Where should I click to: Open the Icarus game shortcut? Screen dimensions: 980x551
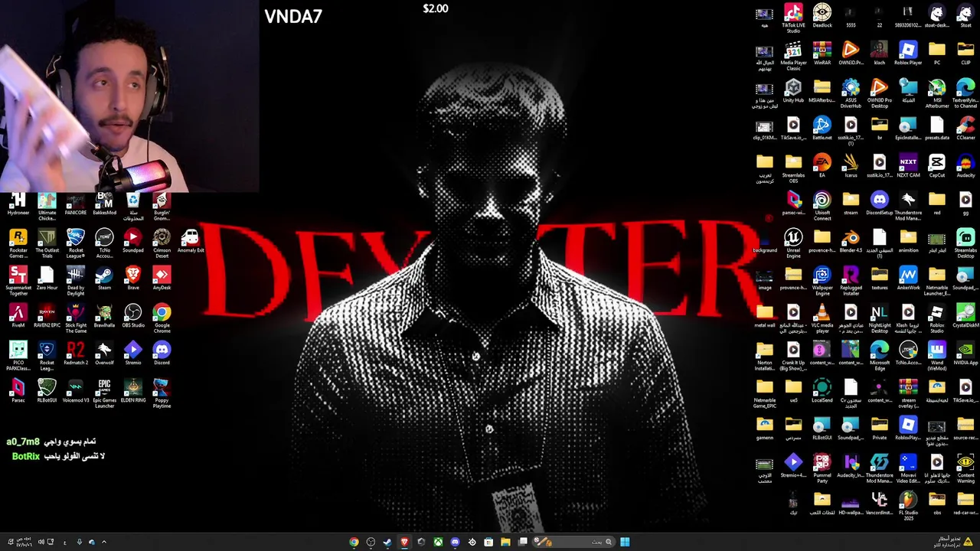point(851,165)
